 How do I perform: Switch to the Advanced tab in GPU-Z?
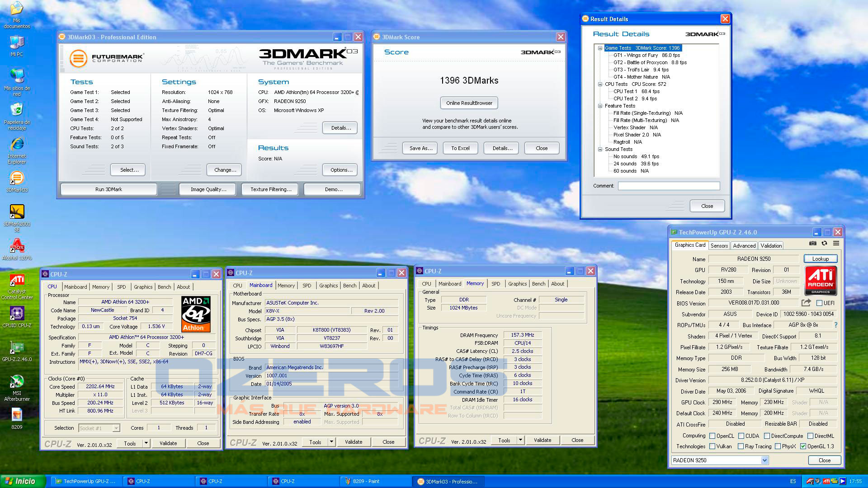744,246
